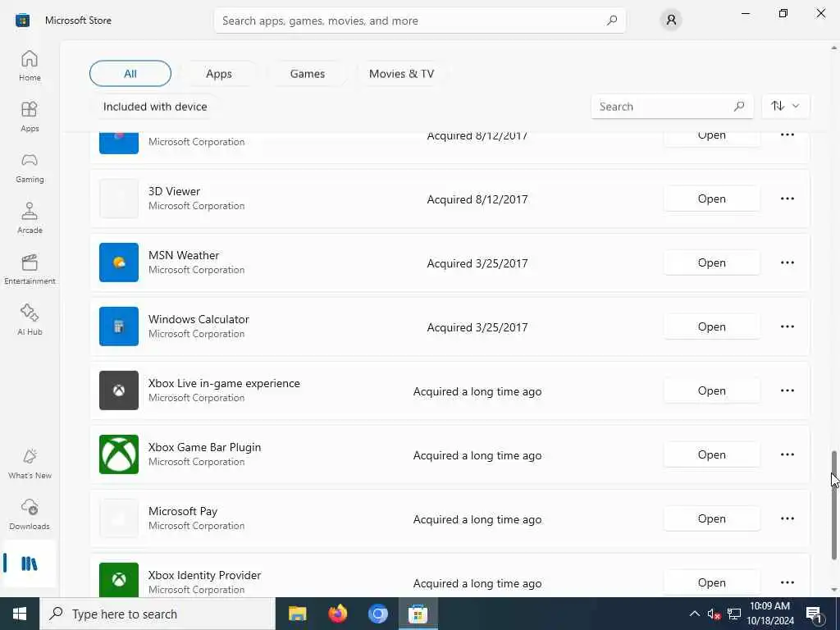The width and height of the screenshot is (840, 630).
Task: Open more options for Windows Calculator
Action: 787,326
